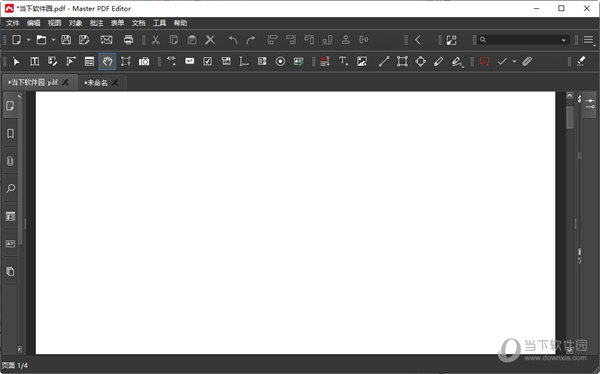Select the Line drawing tool
The height and width of the screenshot is (374, 600).
(384, 61)
